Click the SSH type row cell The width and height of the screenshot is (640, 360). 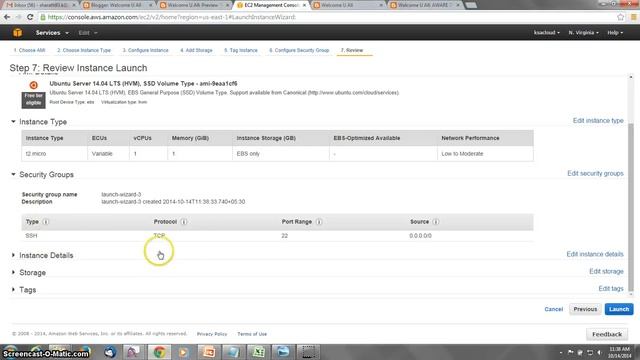coord(31,236)
